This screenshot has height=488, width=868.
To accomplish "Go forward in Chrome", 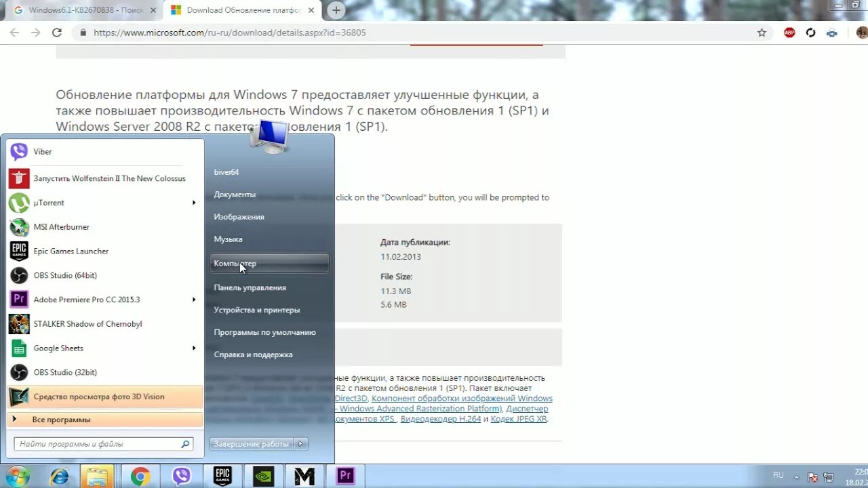I will (36, 33).
